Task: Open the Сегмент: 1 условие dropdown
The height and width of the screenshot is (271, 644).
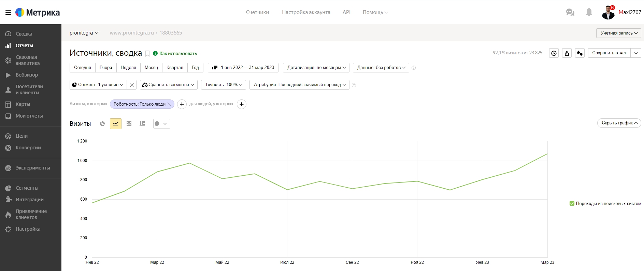Action: click(98, 85)
